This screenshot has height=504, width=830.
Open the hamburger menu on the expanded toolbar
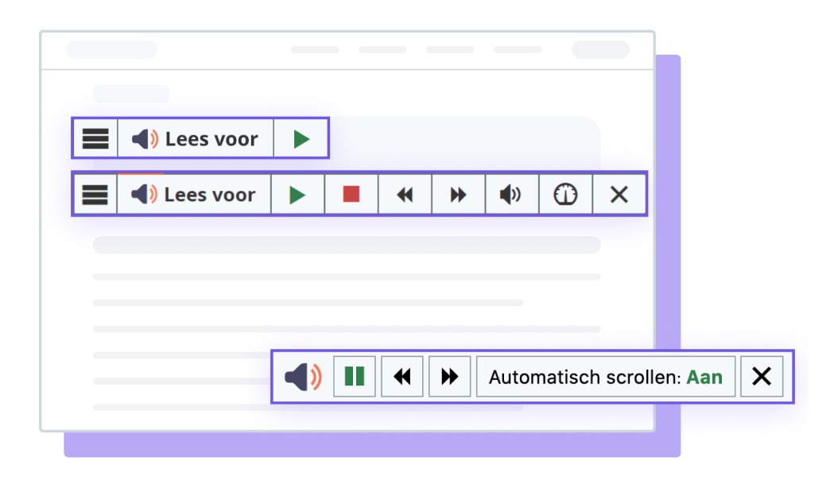coord(95,194)
